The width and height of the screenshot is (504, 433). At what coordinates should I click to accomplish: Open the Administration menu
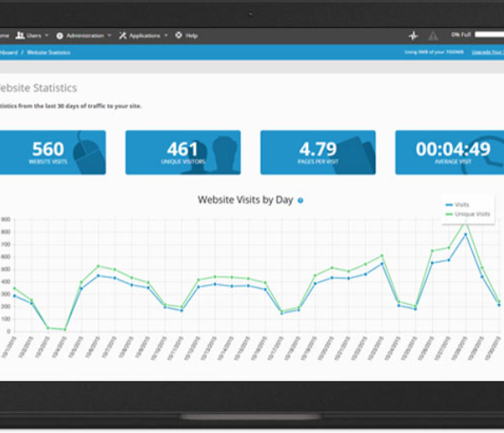(x=83, y=35)
